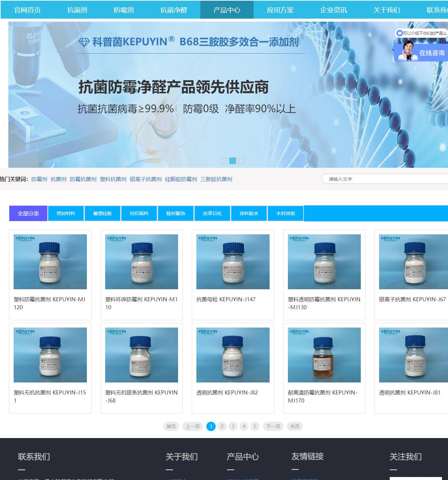Click the 银离子抗菌剂 keyword link

point(146,179)
